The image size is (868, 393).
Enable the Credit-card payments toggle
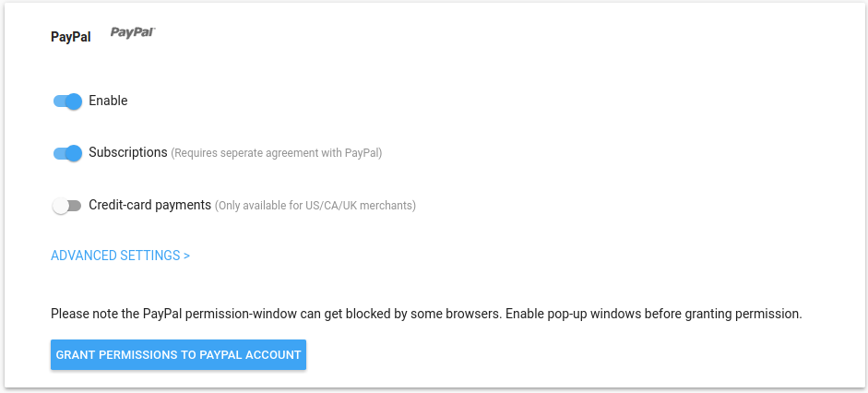click(67, 206)
